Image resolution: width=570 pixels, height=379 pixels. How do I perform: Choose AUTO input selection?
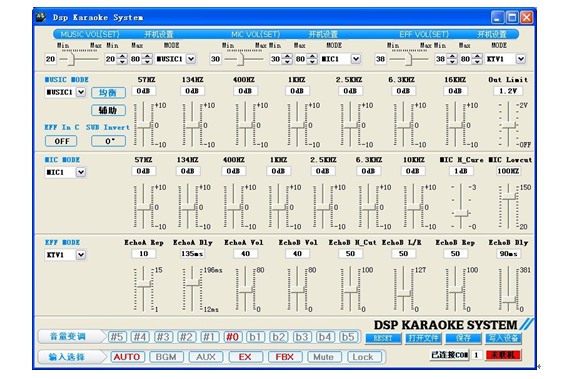[127, 357]
